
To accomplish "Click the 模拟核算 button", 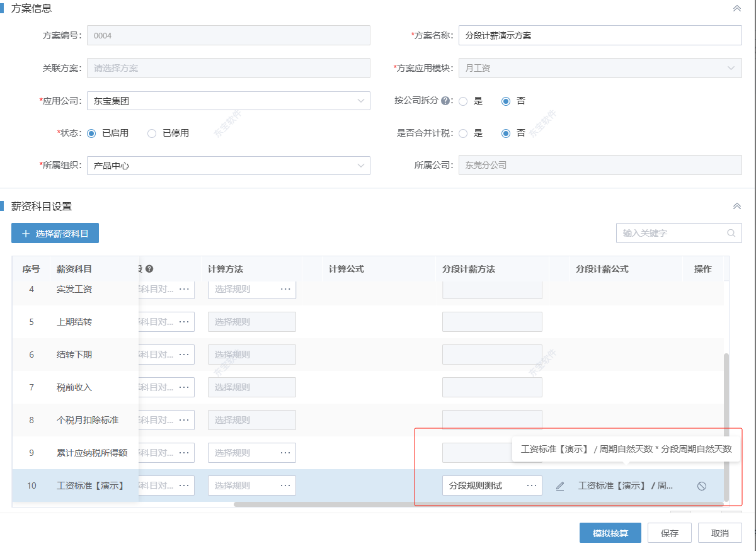I will coord(610,533).
